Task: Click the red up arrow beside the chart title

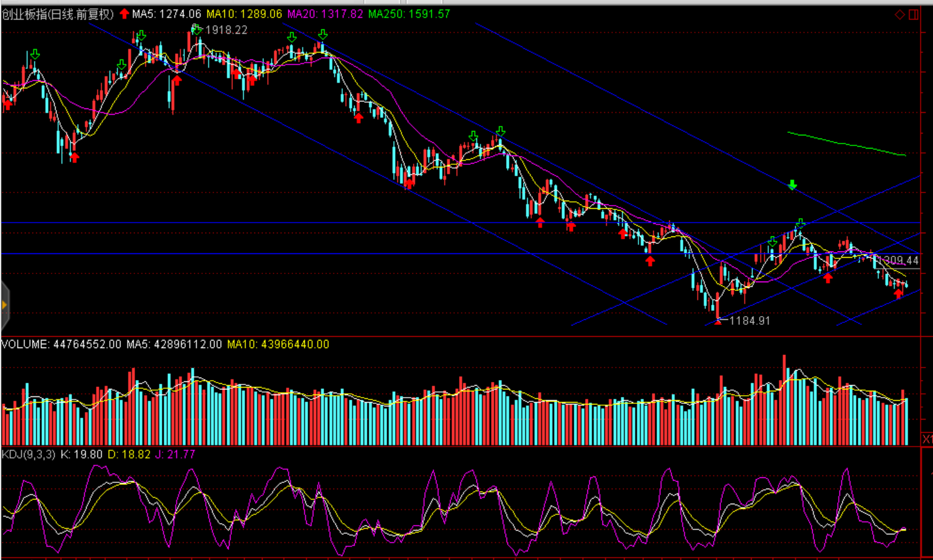Action: pyautogui.click(x=124, y=14)
